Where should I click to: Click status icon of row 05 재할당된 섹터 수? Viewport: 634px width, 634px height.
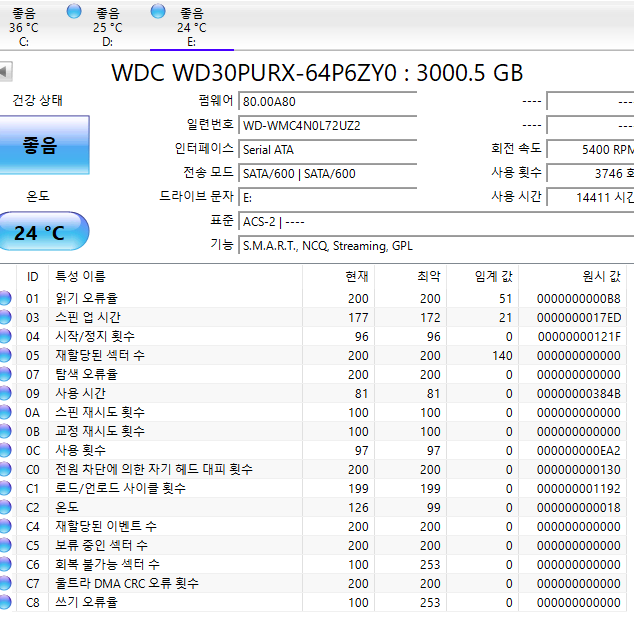5,355
